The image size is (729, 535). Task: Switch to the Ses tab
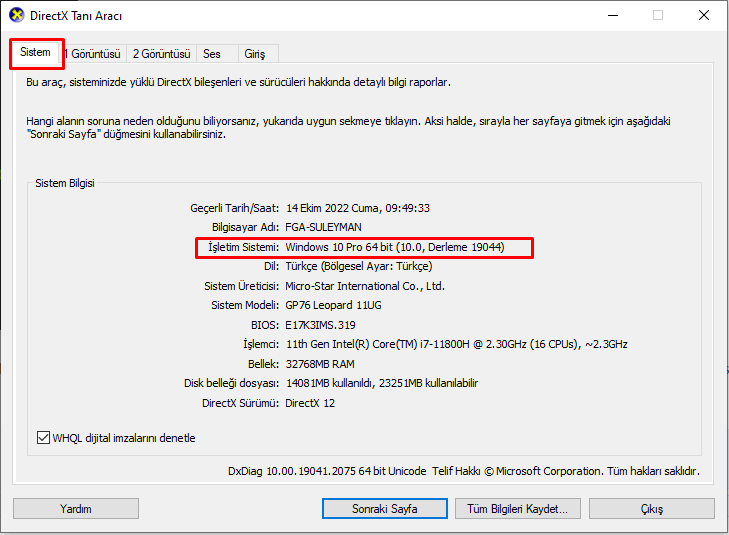[x=217, y=54]
